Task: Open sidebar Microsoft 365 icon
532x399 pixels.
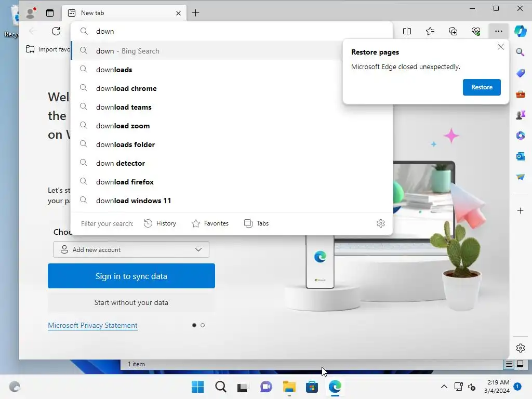Action: [520, 136]
